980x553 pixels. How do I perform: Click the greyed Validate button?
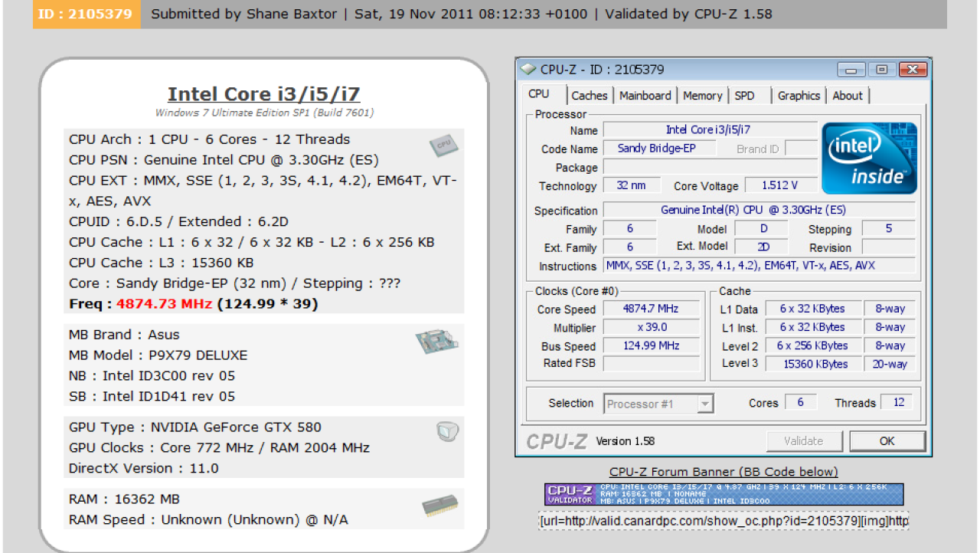point(804,441)
